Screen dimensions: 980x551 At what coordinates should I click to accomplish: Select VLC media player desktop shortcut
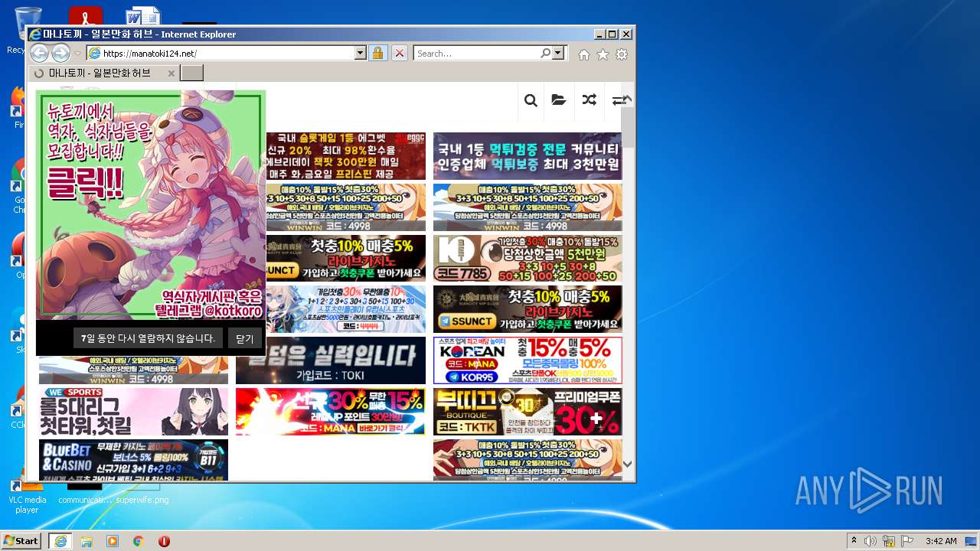coord(27,496)
